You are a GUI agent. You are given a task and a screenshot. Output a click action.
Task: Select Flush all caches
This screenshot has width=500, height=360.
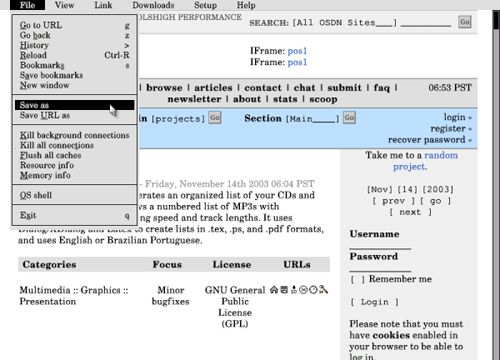pos(75,155)
